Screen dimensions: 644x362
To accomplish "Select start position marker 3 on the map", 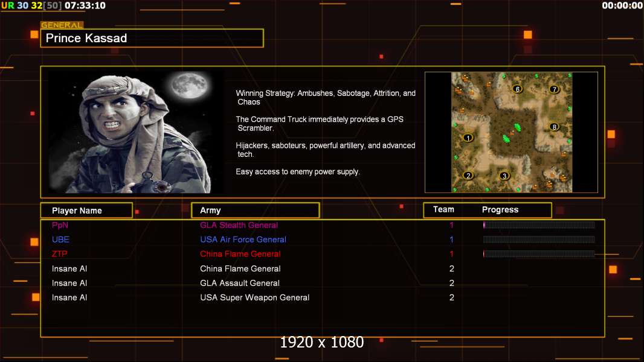I will pos(504,176).
